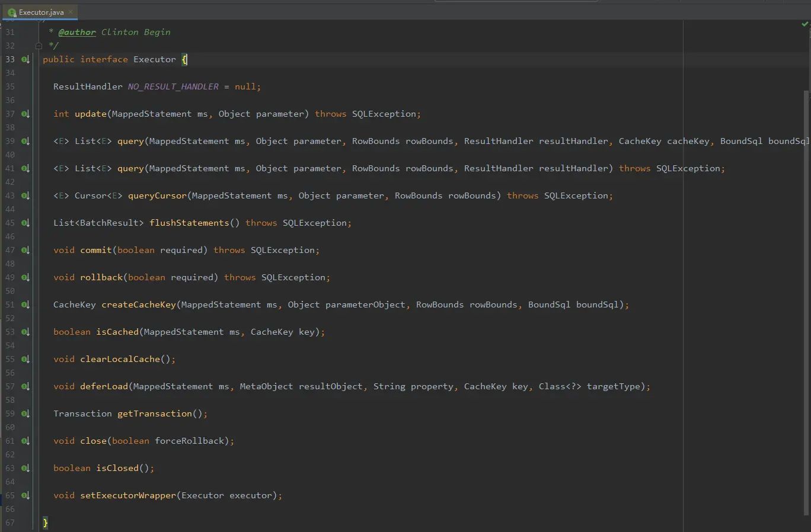
Task: Close the Executor.java tab
Action: (x=71, y=12)
